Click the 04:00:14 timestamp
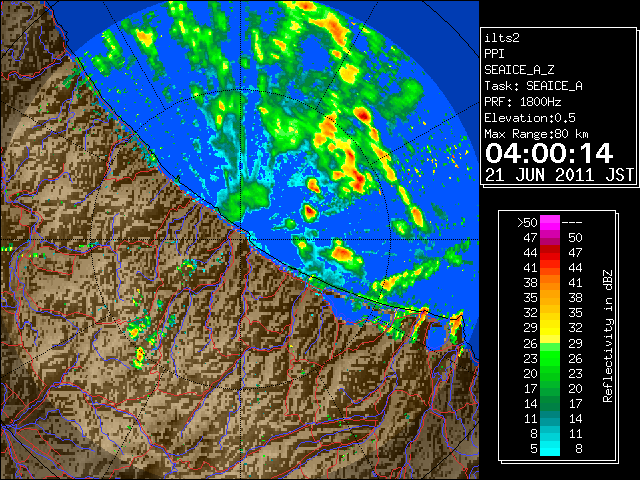 pyautogui.click(x=549, y=153)
